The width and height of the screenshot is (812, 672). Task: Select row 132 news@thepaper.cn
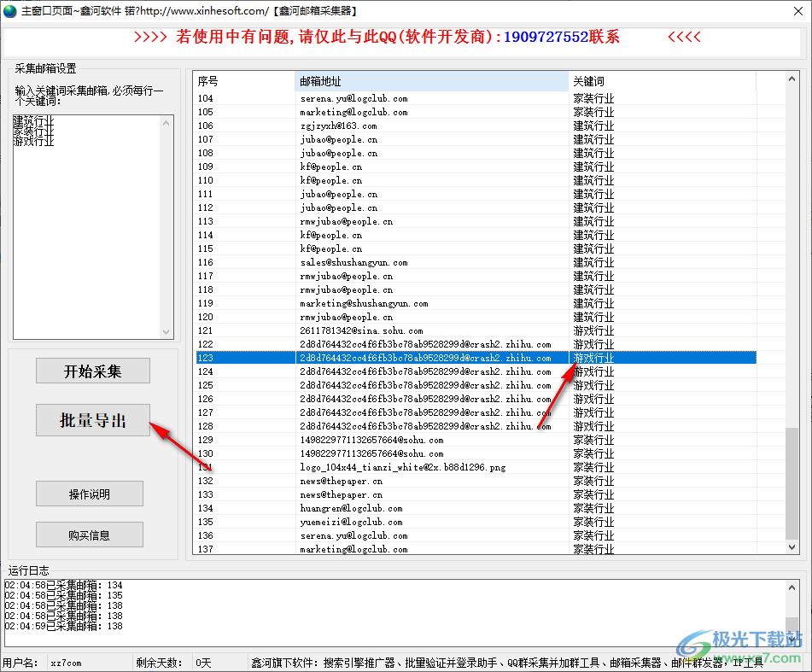coord(476,481)
